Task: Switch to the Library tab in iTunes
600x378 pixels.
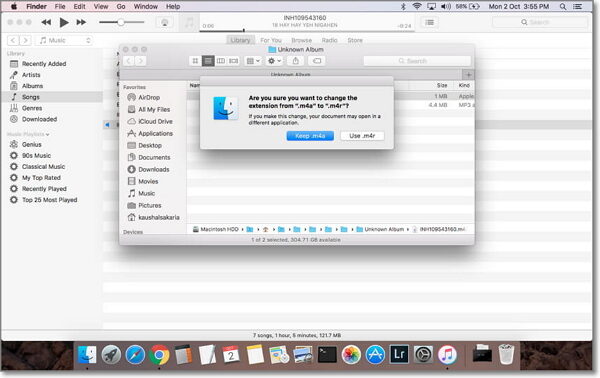Action: coord(240,40)
